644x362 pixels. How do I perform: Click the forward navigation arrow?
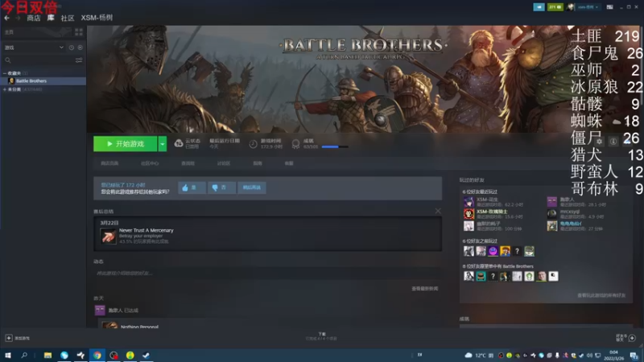coord(18,18)
